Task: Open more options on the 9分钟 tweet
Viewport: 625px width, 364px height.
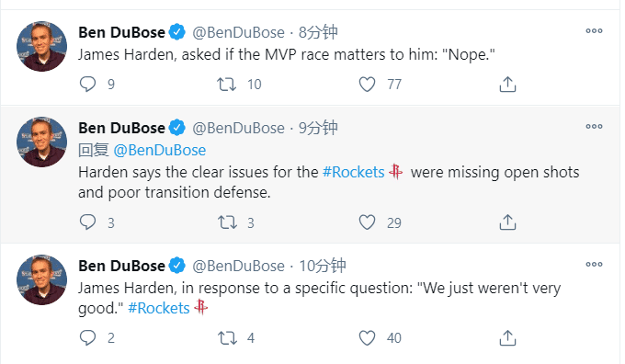Action: pos(594,126)
